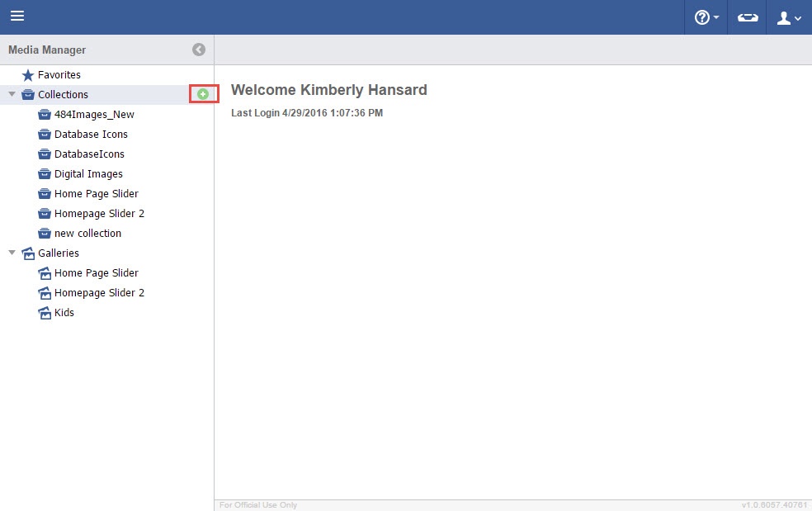Click the Kids gallery icon
This screenshot has width=812, height=511.
click(45, 313)
